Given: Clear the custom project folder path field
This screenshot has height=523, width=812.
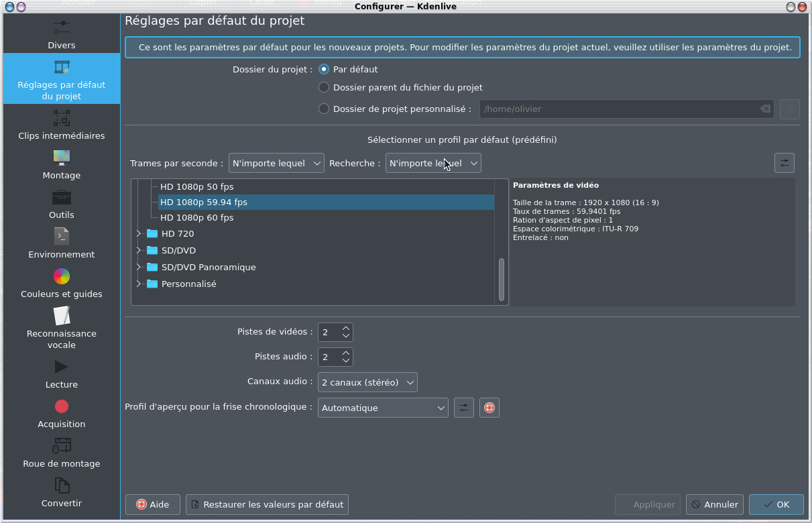Looking at the screenshot, I should pyautogui.click(x=765, y=109).
